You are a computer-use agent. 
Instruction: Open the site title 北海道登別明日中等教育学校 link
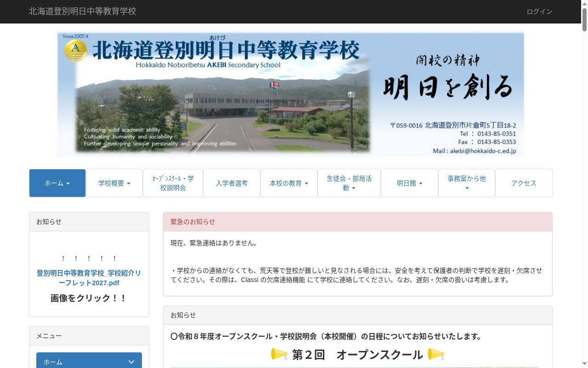coord(83,11)
